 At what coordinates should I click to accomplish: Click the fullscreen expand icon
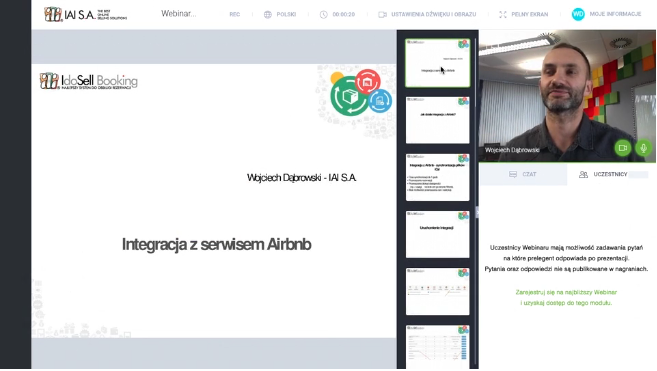click(503, 14)
